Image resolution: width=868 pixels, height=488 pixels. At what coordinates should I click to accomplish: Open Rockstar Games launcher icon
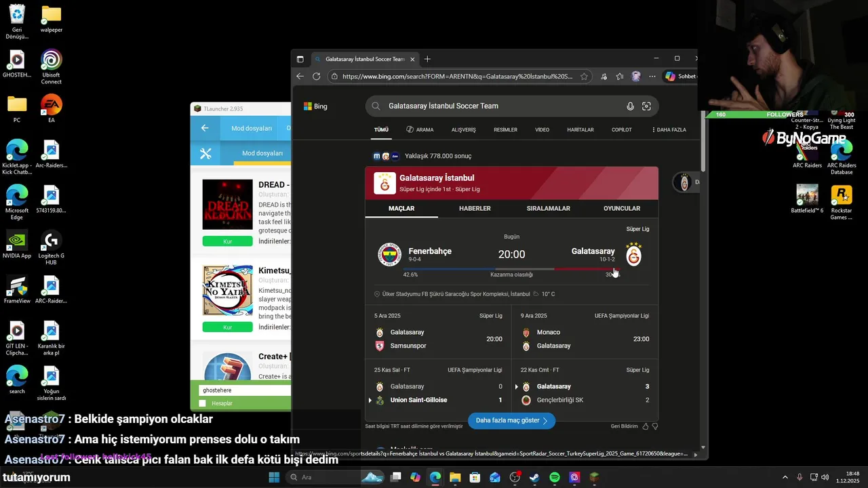[842, 202]
